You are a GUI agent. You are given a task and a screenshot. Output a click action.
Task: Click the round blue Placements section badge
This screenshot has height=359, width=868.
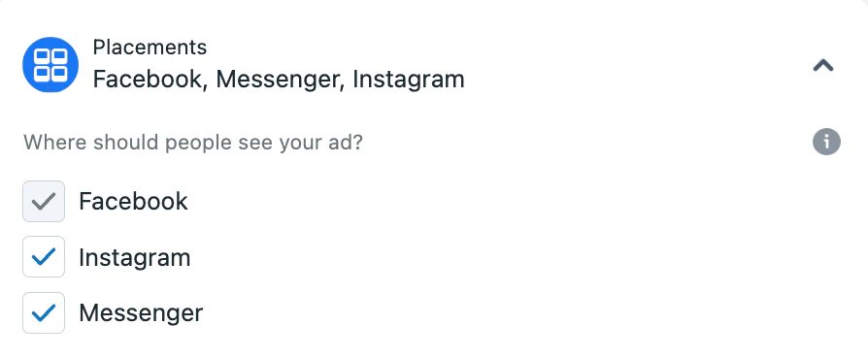(50, 65)
